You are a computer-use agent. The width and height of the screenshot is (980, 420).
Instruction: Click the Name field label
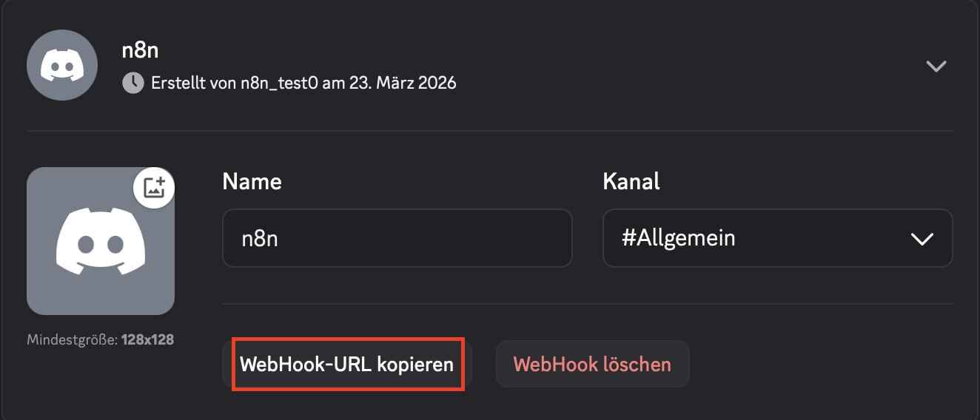pos(252,181)
